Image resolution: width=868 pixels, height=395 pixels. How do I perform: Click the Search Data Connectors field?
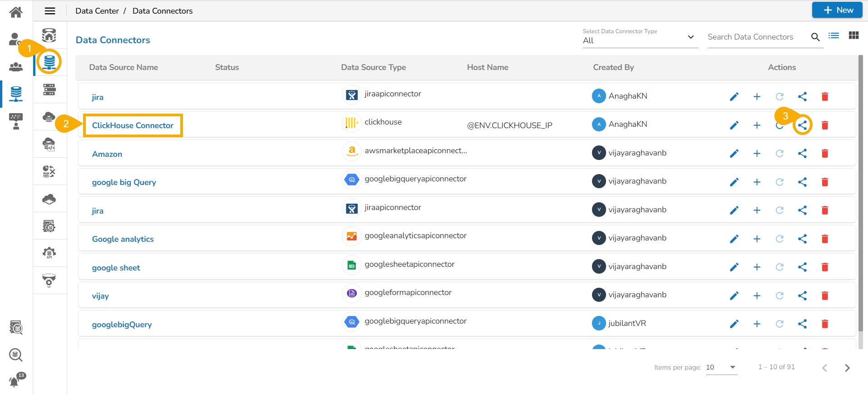(x=755, y=37)
